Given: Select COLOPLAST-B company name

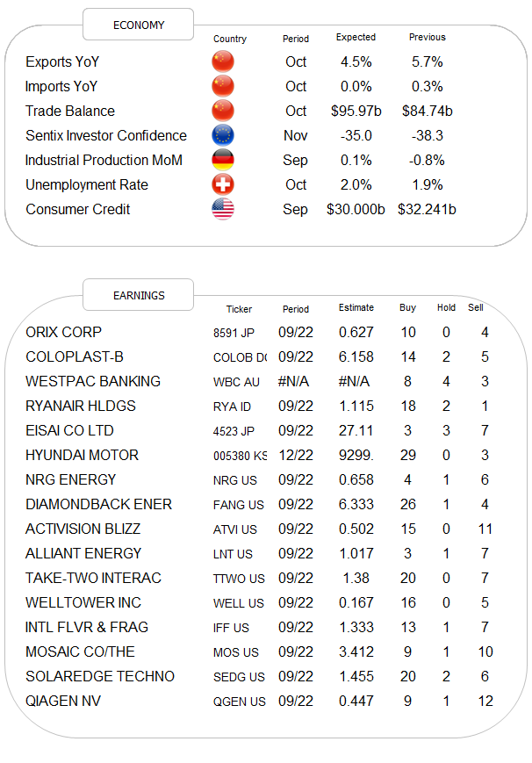Looking at the screenshot, I should pos(75,356).
